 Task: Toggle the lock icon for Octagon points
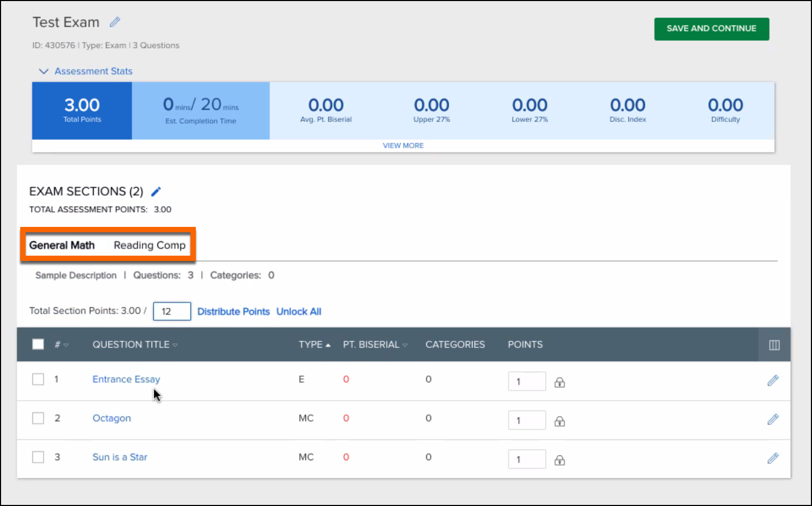pyautogui.click(x=559, y=421)
